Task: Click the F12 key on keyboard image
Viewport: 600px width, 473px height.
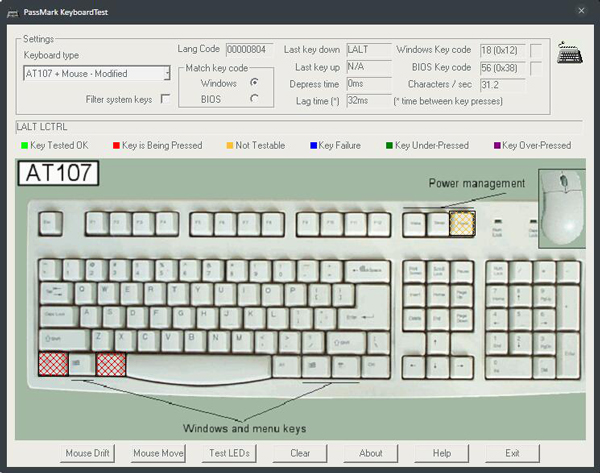Action: pos(379,224)
